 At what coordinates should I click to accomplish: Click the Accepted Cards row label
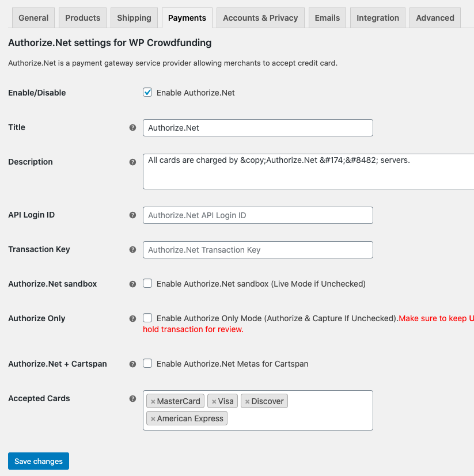point(39,398)
